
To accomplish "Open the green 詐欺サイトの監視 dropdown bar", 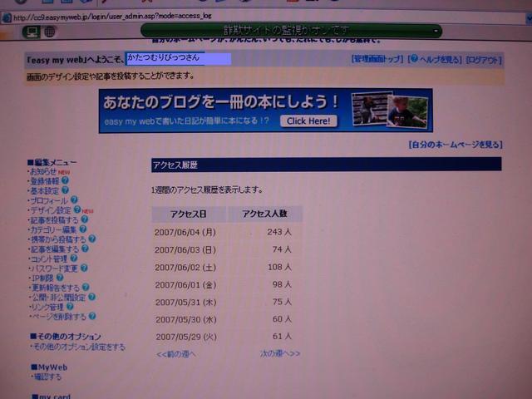I will (x=291, y=31).
